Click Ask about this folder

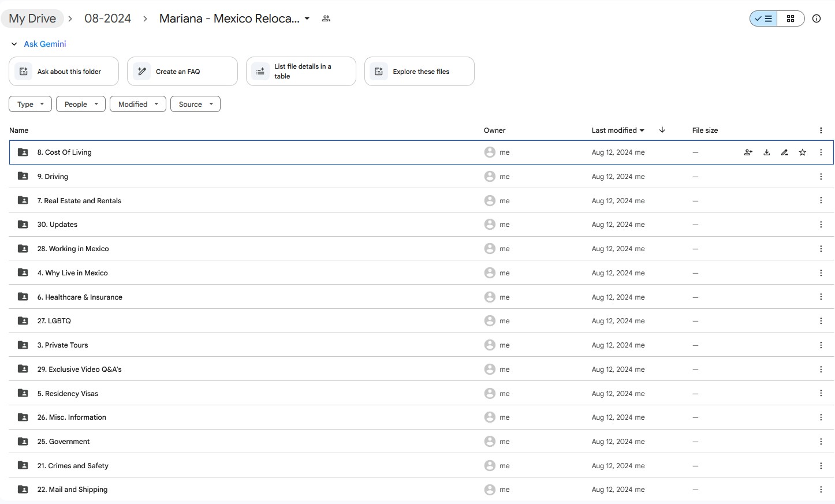tap(64, 72)
